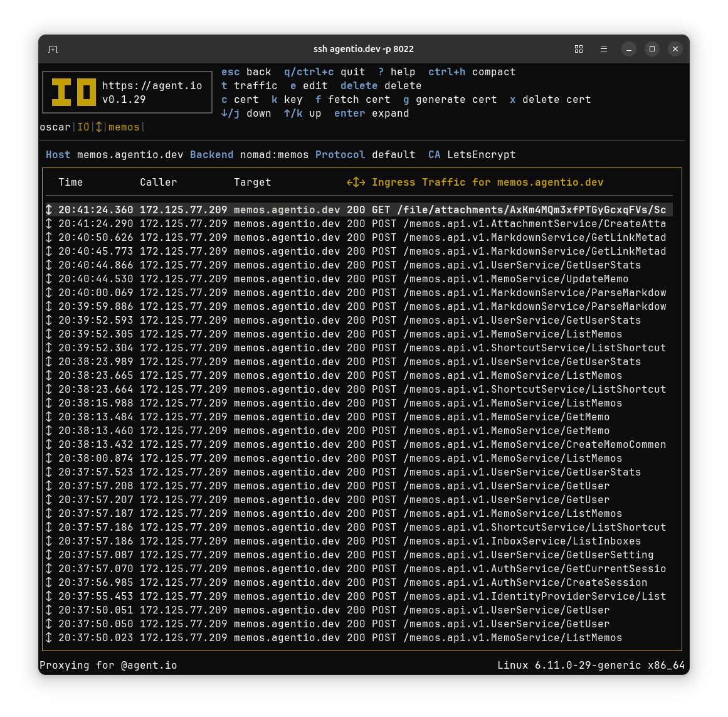Viewport: 728px width, 717px height.
Task: Click the ingress icon on 20:37:57.523 row
Action: 49,472
